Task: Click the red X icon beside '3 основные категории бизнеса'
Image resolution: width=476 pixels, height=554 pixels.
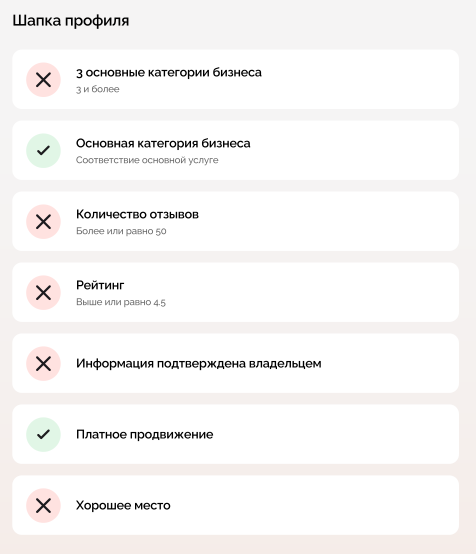Action: click(x=43, y=80)
